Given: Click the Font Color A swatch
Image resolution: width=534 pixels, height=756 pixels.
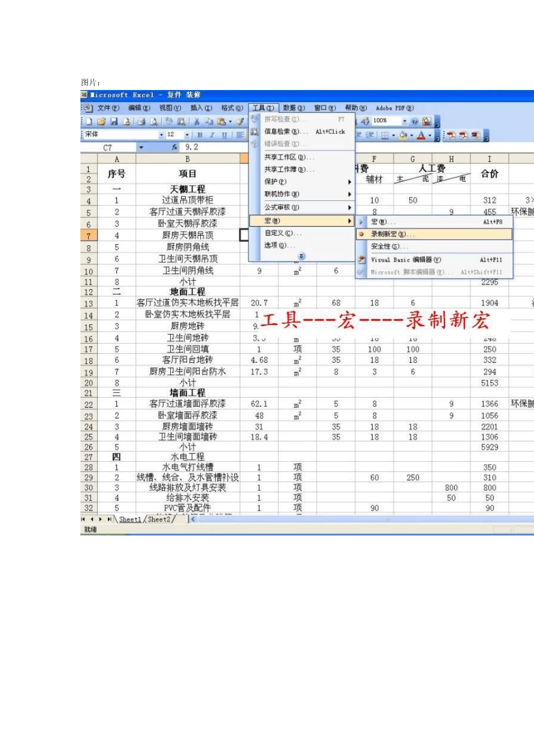Looking at the screenshot, I should click(421, 135).
